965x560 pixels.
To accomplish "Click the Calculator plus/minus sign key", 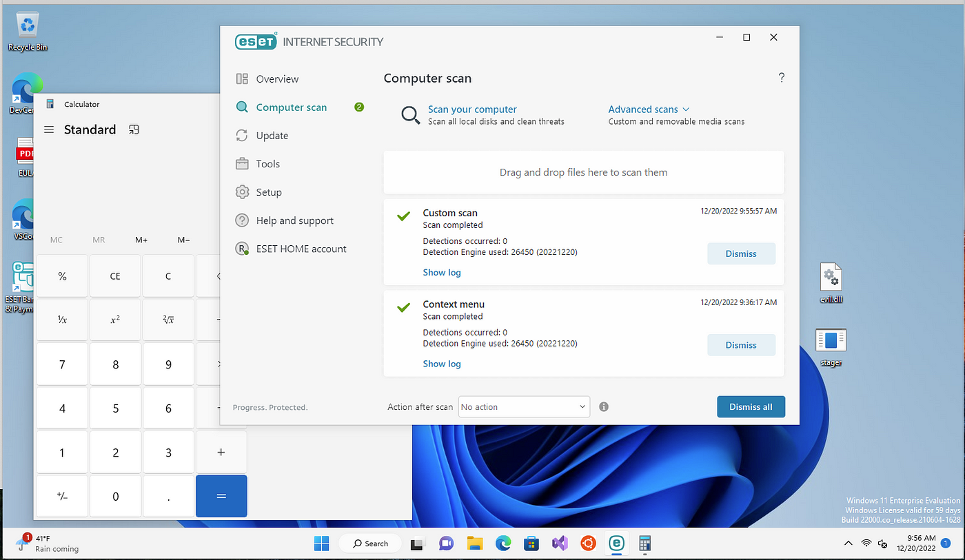I will pos(62,496).
